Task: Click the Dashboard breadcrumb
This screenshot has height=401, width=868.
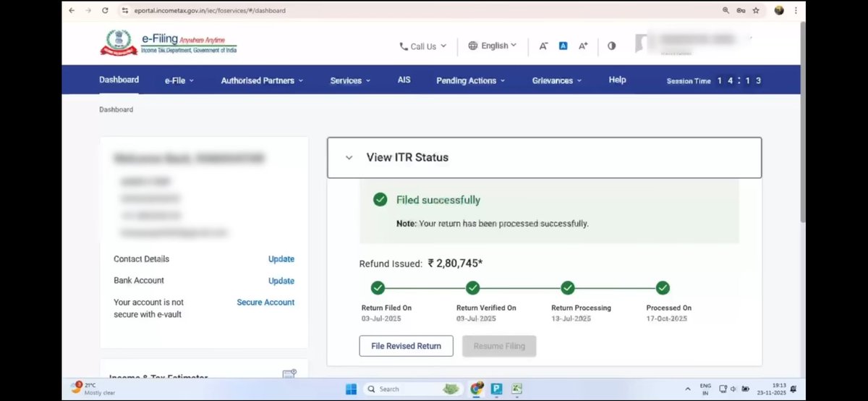Action: pos(116,109)
